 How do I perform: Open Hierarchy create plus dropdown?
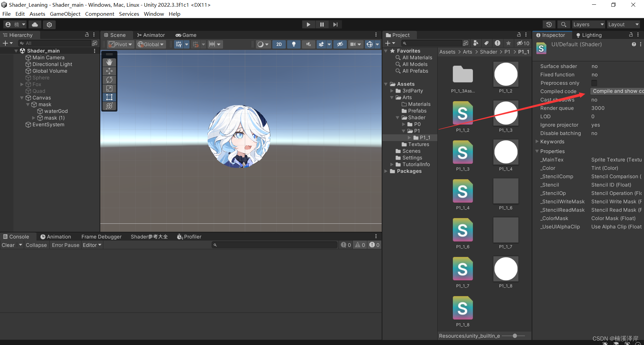pos(8,43)
